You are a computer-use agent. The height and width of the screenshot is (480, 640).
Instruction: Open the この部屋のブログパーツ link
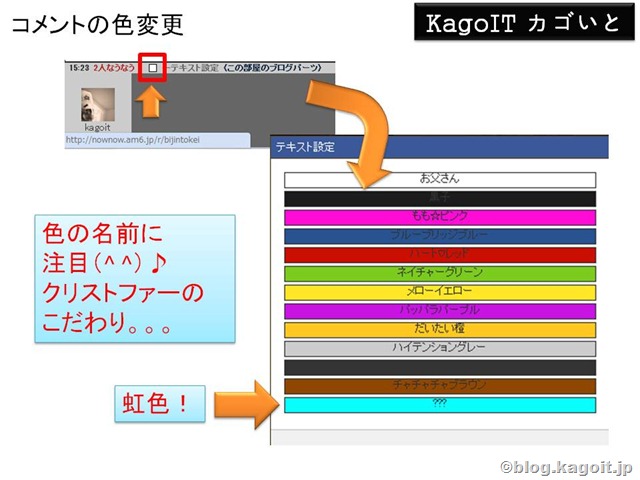pyautogui.click(x=272, y=68)
